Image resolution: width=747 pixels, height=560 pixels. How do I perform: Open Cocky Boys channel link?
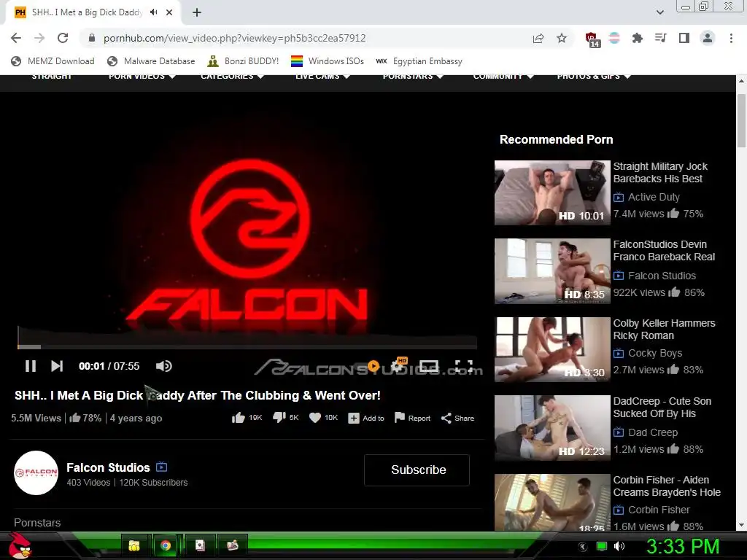tap(655, 353)
